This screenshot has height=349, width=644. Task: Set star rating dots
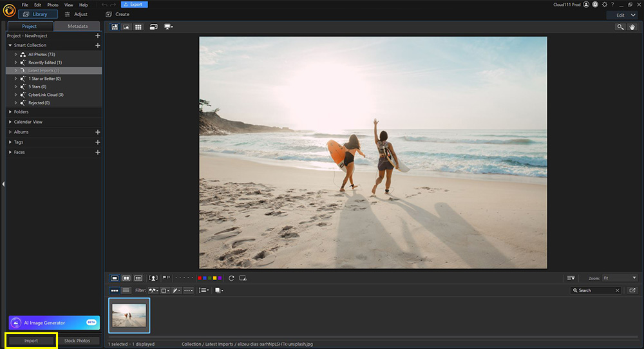click(x=184, y=278)
